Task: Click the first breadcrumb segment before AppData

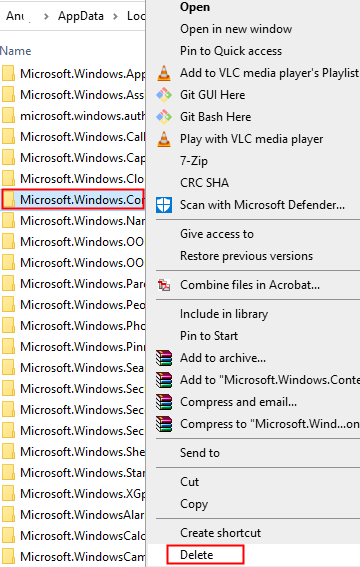Action: tap(15, 16)
